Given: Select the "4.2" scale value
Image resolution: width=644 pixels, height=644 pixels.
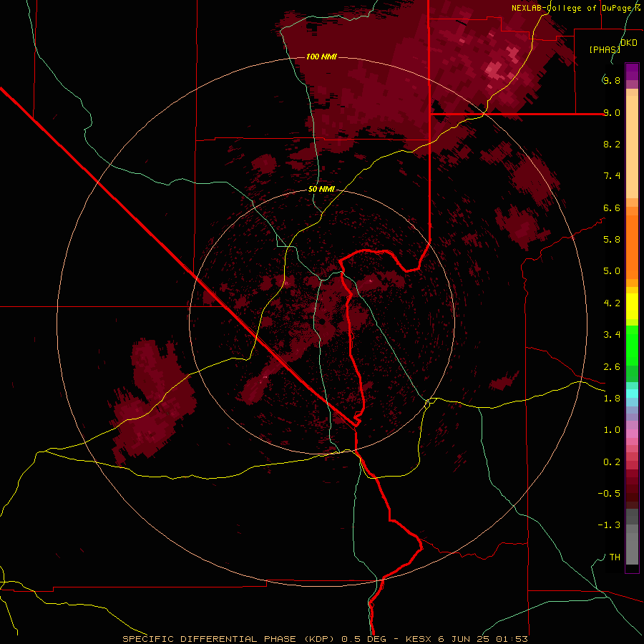Looking at the screenshot, I should tap(612, 303).
